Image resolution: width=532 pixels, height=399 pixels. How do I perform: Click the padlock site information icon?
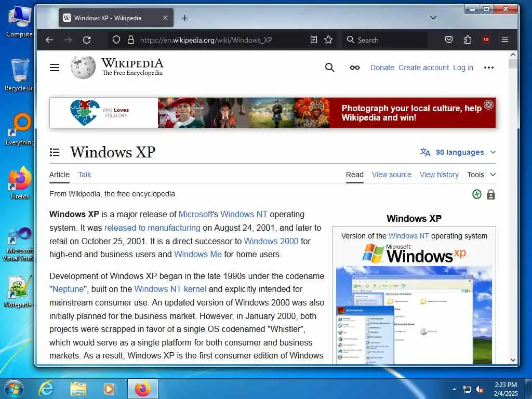pos(131,39)
